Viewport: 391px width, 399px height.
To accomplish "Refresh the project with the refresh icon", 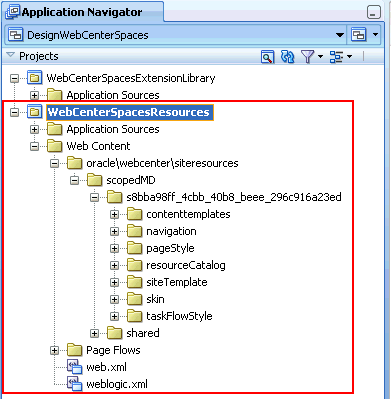I will pyautogui.click(x=287, y=57).
